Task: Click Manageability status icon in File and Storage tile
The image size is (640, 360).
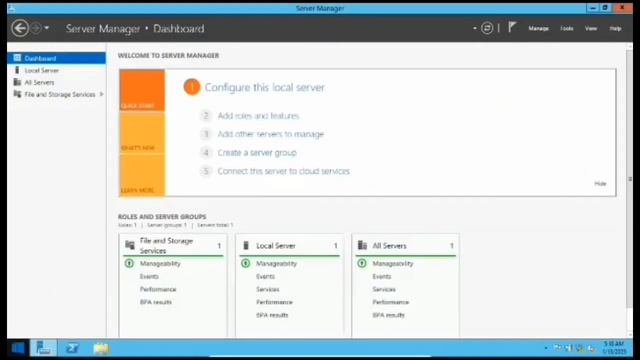Action: (x=129, y=264)
